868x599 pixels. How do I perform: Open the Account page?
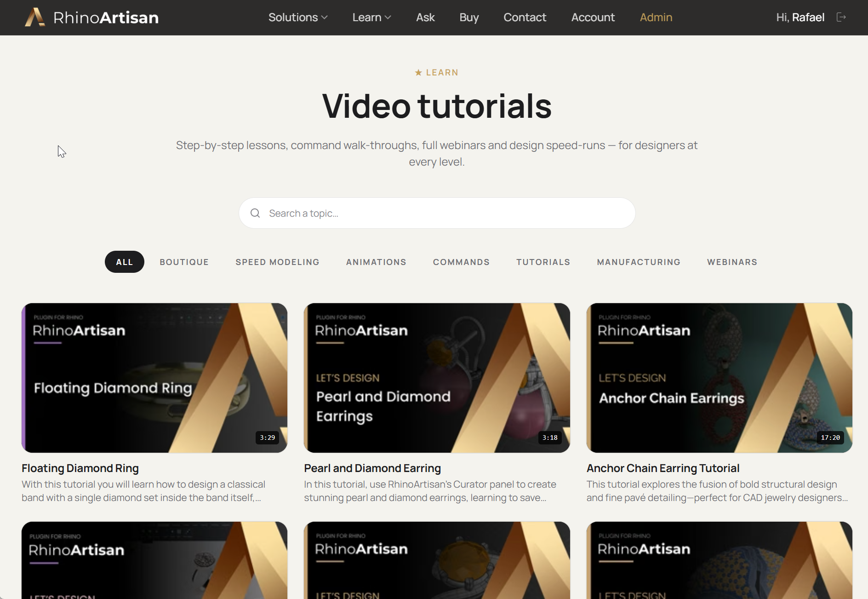click(593, 17)
